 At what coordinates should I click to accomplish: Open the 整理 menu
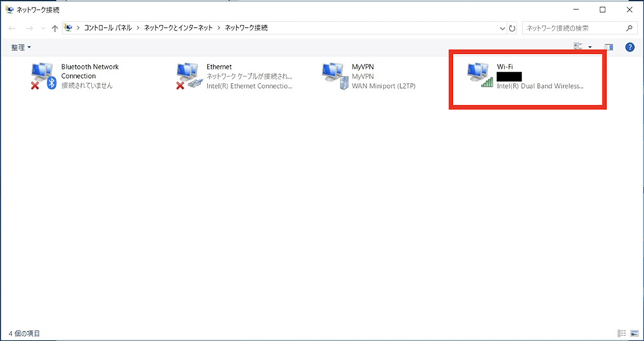click(21, 48)
